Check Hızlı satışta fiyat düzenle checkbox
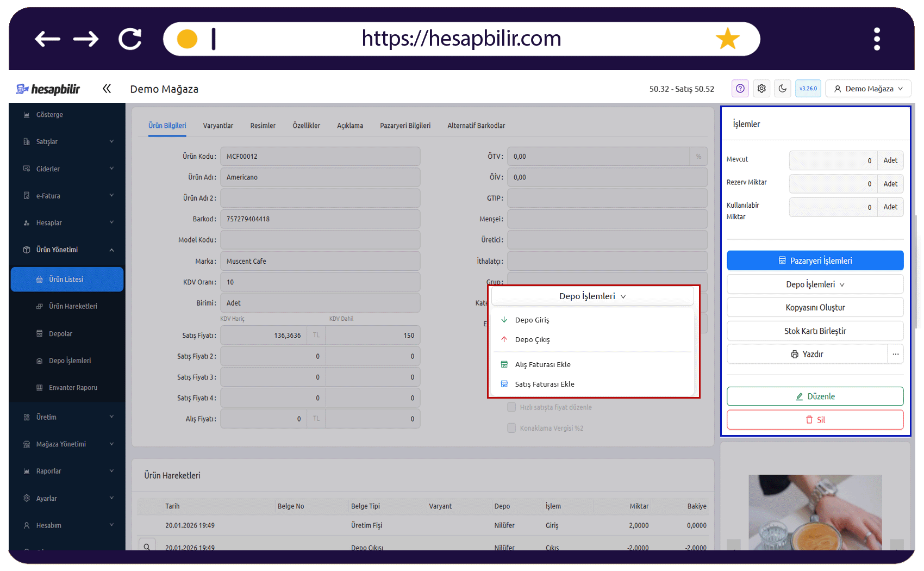The image size is (924, 571). [511, 407]
